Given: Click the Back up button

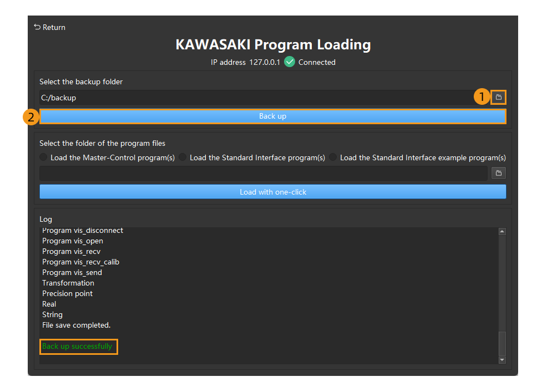Looking at the screenshot, I should pos(272,116).
